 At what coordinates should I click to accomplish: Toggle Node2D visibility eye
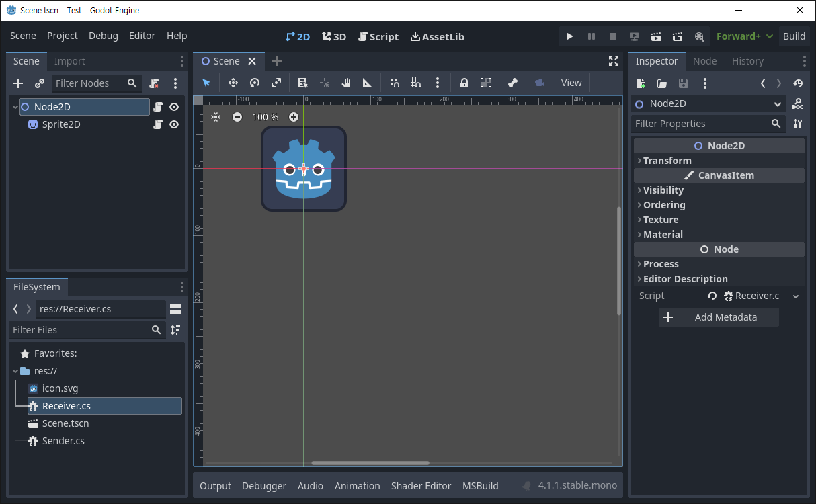174,107
